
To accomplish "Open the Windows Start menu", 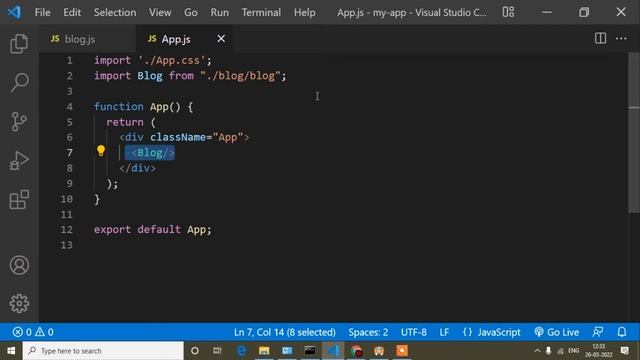I will coord(11,351).
